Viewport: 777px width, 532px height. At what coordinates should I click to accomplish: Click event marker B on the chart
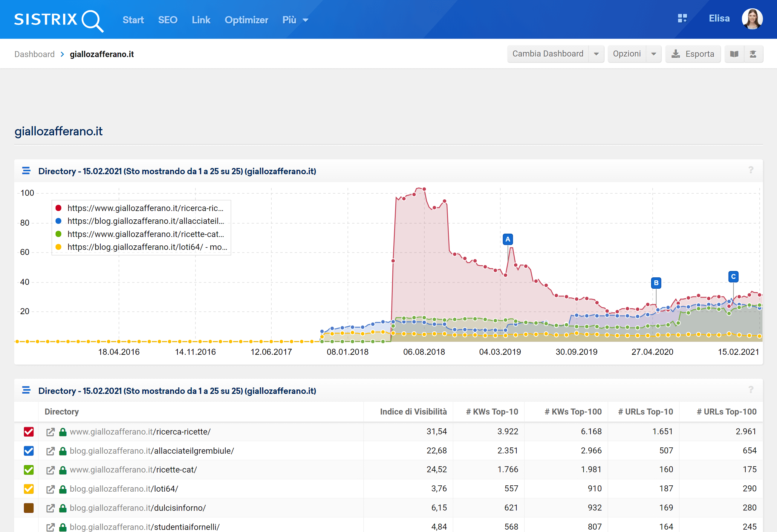click(x=656, y=283)
